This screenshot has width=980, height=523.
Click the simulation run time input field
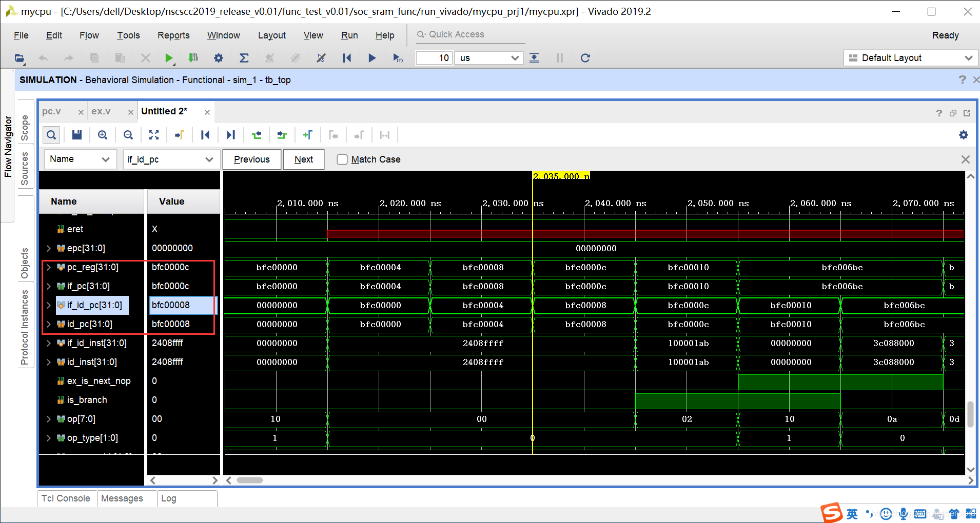(434, 58)
